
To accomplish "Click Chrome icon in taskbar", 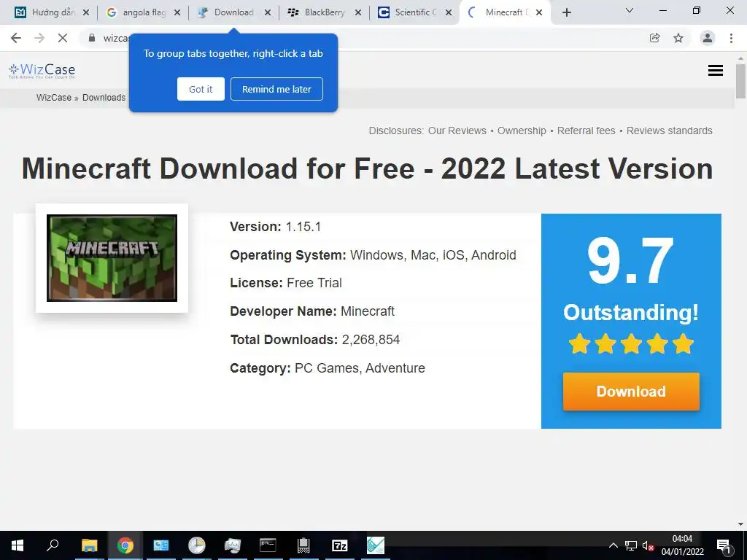I will coord(125,545).
